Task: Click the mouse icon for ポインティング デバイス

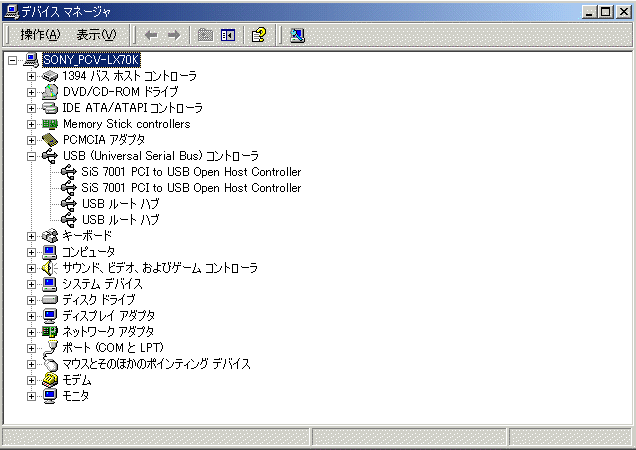Action: (50, 364)
